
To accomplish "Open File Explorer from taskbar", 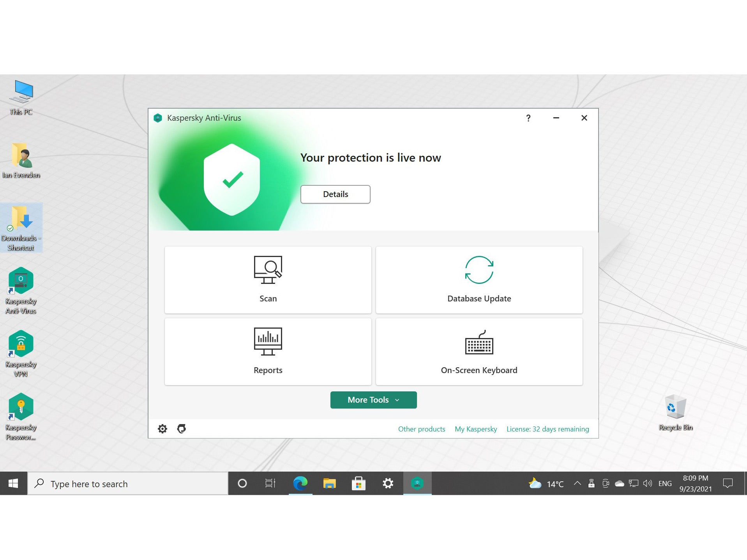I will (x=329, y=483).
